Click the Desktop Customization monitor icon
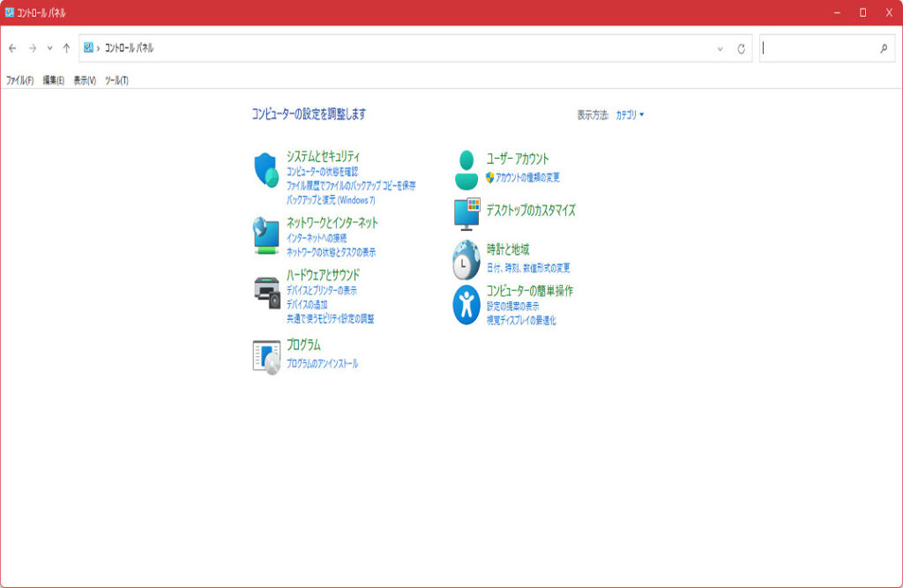The width and height of the screenshot is (903, 588). point(466,213)
